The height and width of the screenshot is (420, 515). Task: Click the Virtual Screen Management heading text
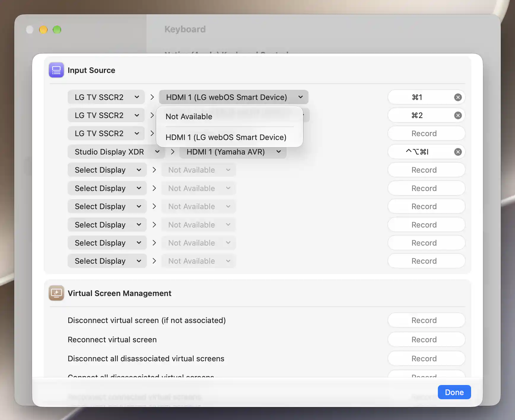click(120, 293)
